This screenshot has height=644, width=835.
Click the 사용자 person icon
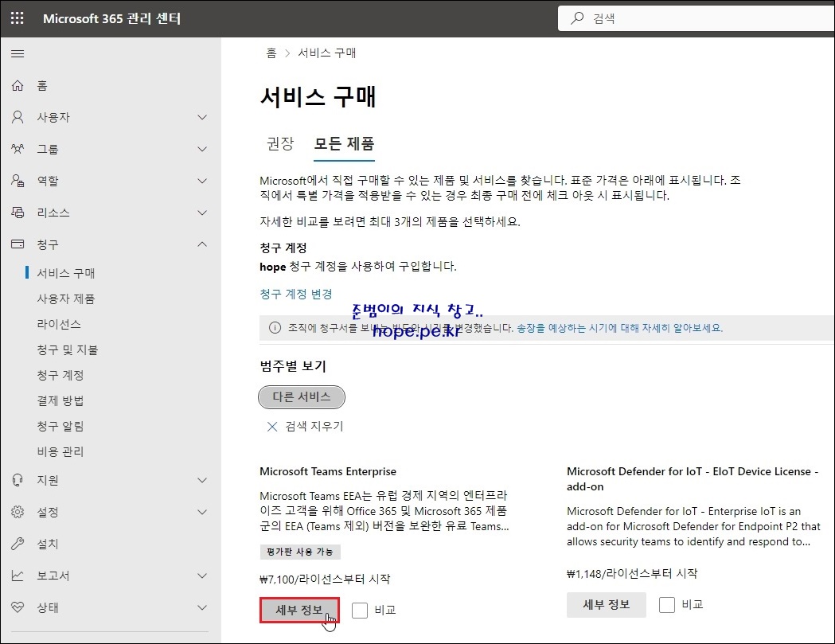18,117
